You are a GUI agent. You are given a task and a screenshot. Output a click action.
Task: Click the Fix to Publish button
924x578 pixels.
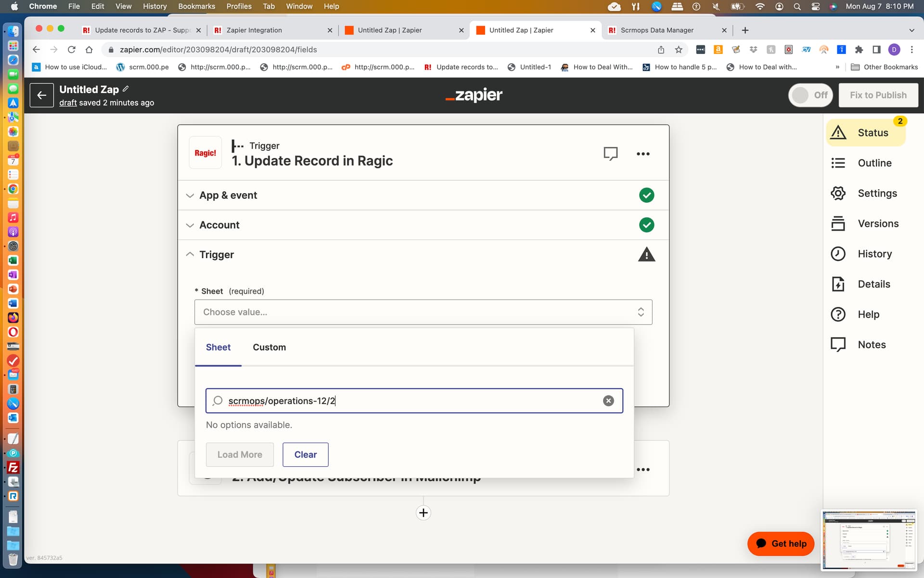878,95
